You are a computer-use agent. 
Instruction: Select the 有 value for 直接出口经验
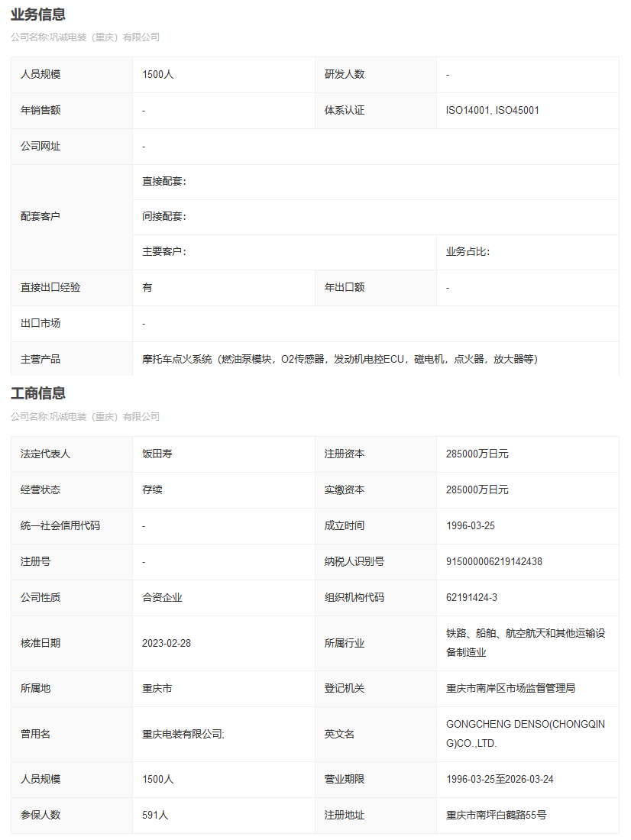pyautogui.click(x=147, y=288)
